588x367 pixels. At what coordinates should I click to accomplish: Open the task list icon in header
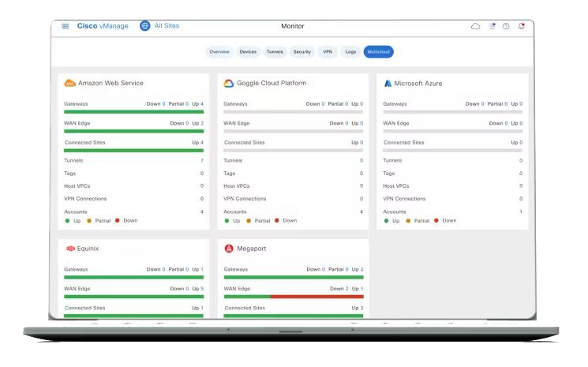(x=492, y=26)
